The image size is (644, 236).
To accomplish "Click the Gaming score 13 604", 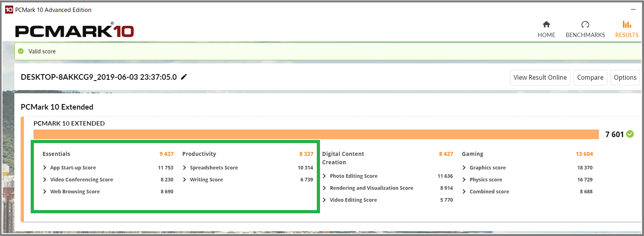I will [x=584, y=154].
